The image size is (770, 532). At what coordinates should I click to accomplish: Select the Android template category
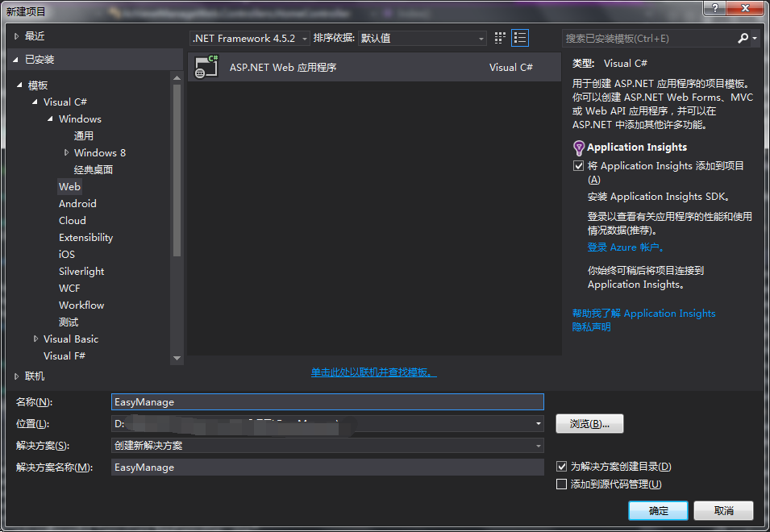pos(77,204)
